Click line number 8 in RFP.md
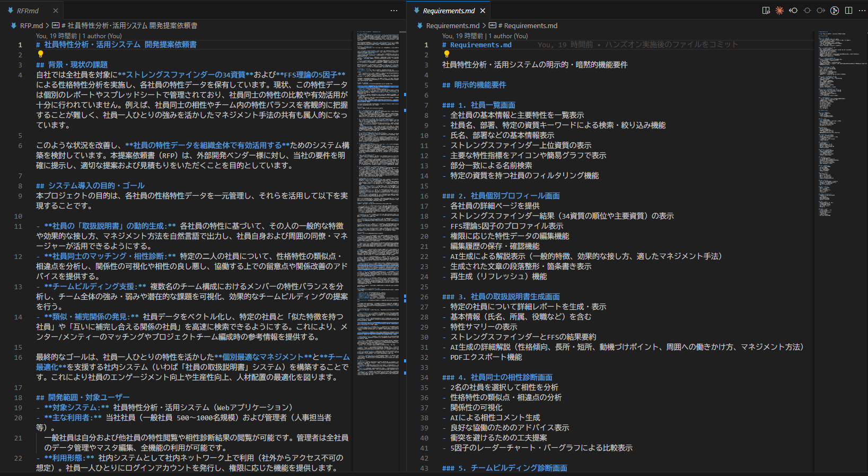Viewport: 868px width, 476px height. coord(20,186)
